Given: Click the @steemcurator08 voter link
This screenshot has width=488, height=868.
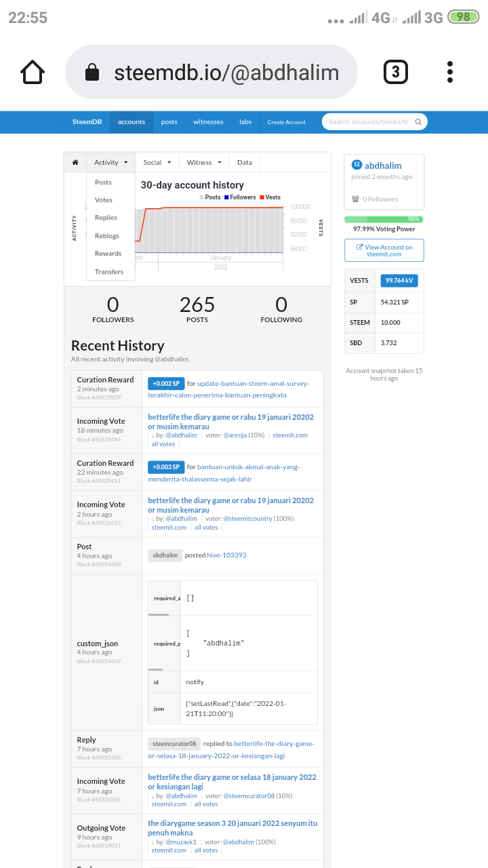Looking at the screenshot, I should coord(249,796).
